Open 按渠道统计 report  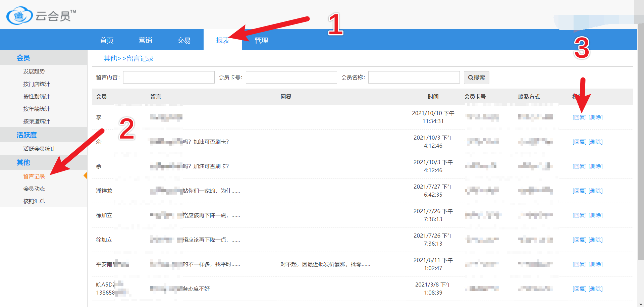37,121
